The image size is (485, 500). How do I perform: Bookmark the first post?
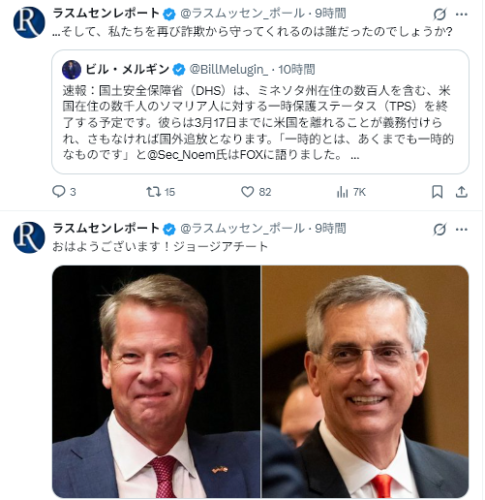(x=437, y=192)
